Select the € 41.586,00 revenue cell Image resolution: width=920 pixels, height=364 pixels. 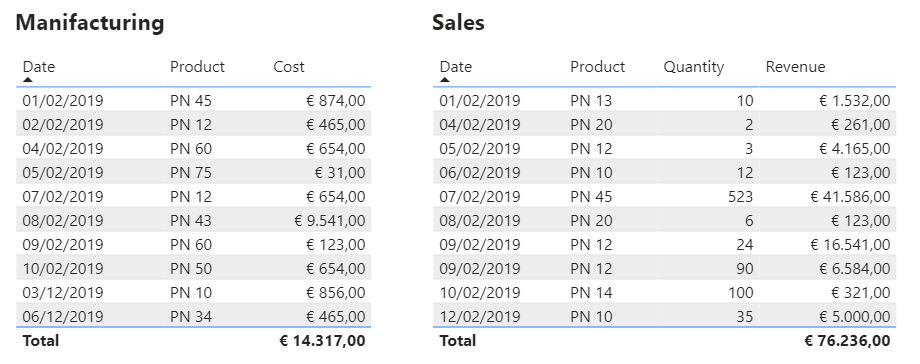850,197
